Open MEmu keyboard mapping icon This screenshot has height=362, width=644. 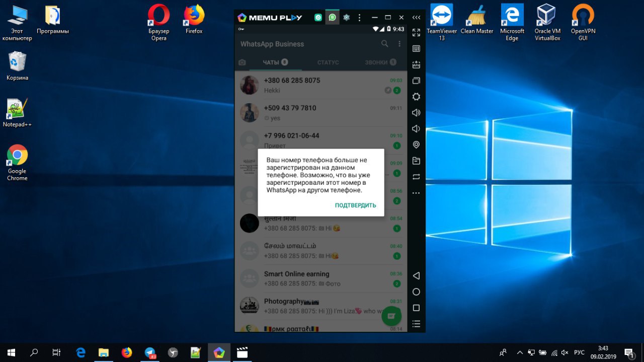(416, 49)
